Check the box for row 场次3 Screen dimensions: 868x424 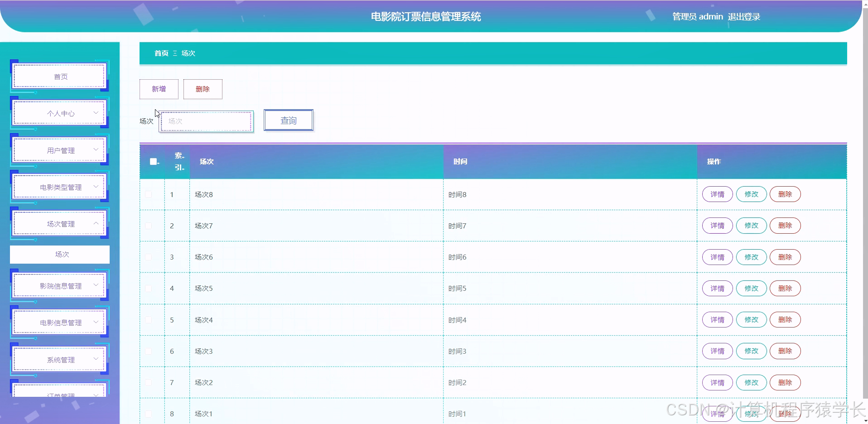pos(148,351)
